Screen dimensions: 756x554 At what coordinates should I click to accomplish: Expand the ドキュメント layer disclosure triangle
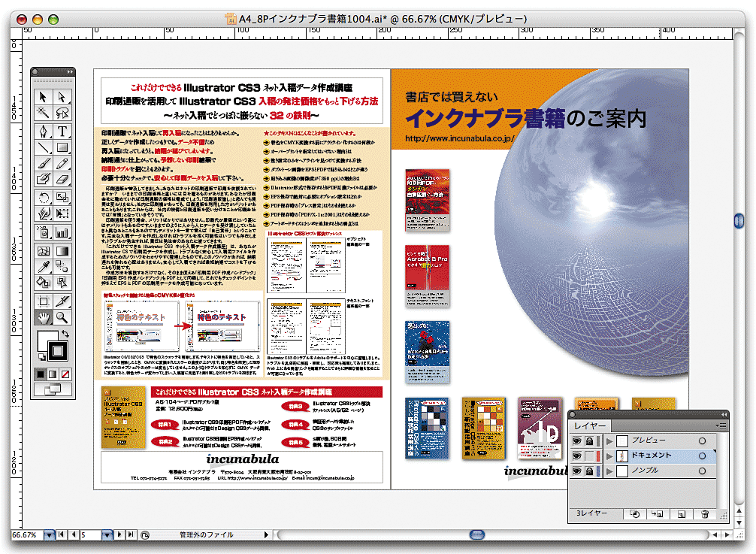click(610, 456)
